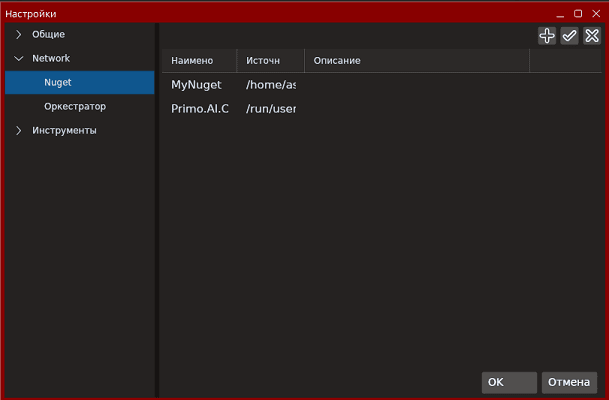Click the checkmark apply icon
The width and height of the screenshot is (609, 400).
tap(569, 35)
